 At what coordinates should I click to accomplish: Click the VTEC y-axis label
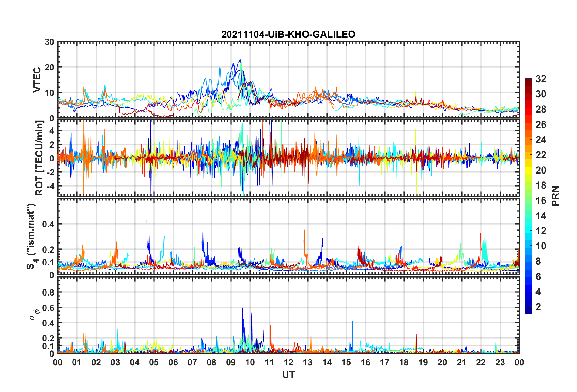click(37, 80)
